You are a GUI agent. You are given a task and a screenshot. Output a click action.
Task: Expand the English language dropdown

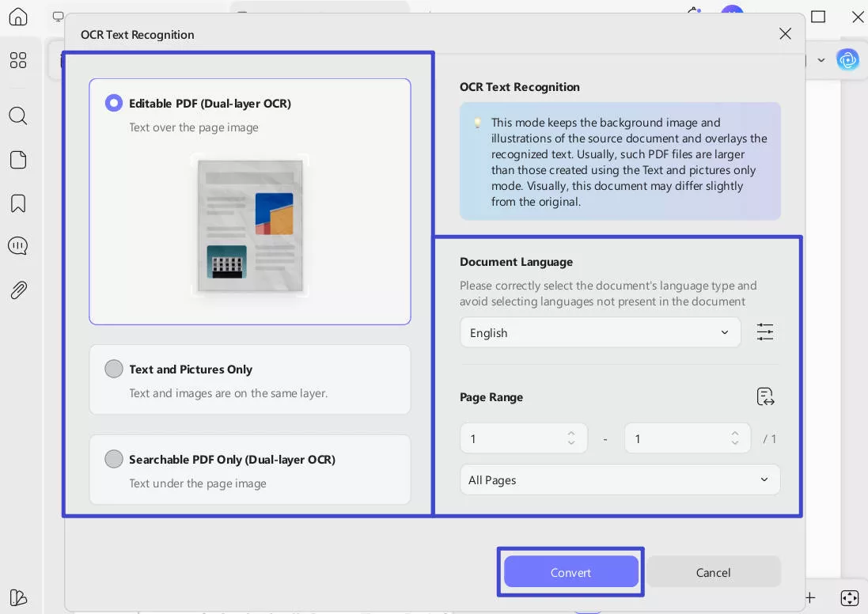tap(600, 332)
